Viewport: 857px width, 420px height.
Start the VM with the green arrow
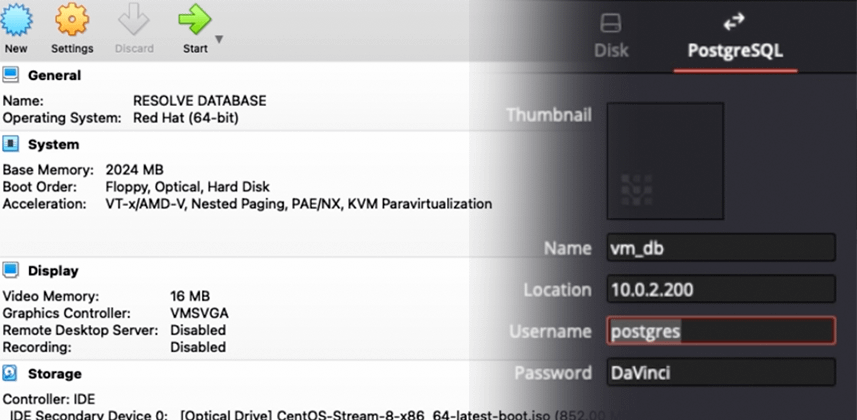pos(195,20)
